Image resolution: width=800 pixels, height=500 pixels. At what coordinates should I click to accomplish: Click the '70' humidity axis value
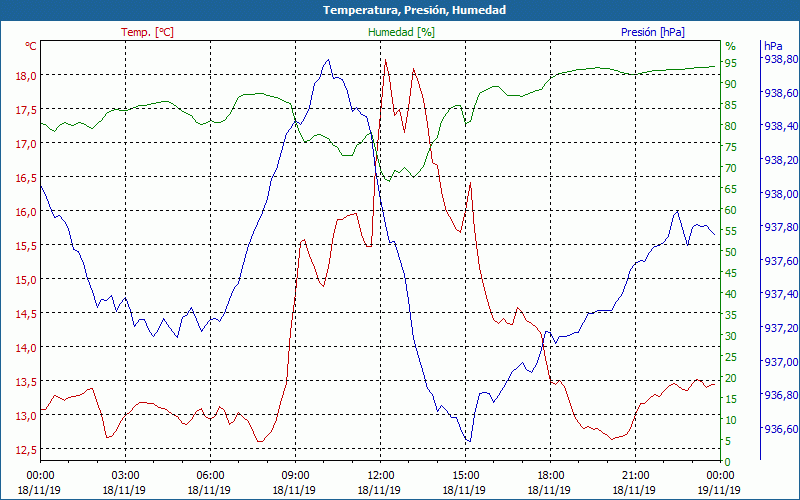[731, 168]
